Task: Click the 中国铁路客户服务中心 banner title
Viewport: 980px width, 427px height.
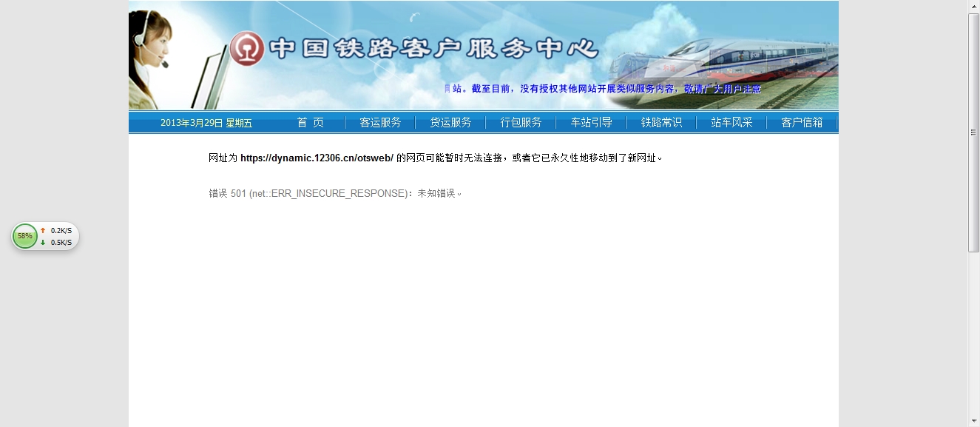Action: coord(433,49)
